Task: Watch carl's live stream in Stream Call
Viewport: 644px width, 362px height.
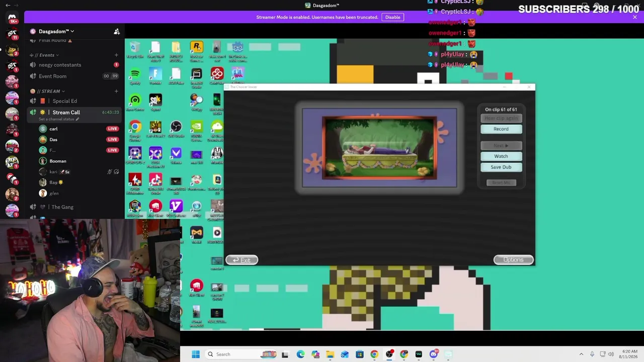Action: coord(112,129)
